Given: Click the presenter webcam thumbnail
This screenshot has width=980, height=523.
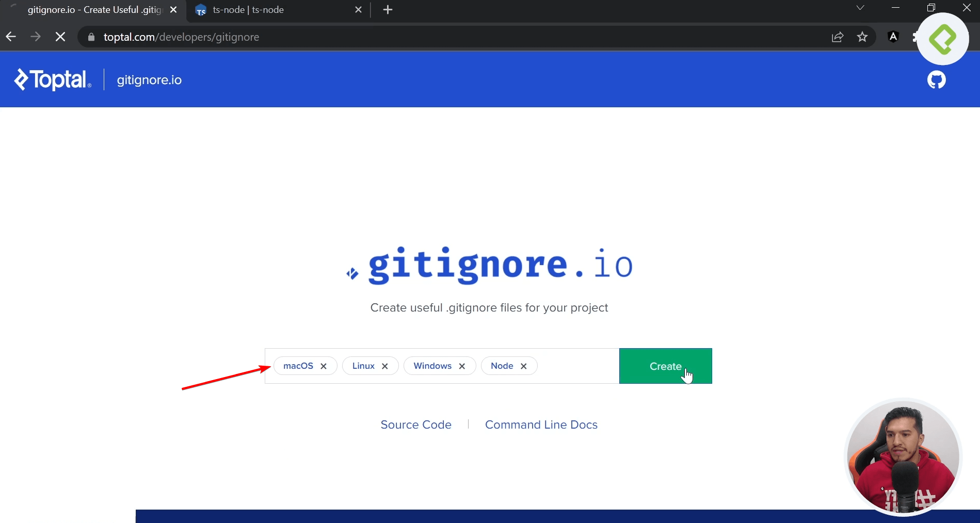Looking at the screenshot, I should 903,457.
